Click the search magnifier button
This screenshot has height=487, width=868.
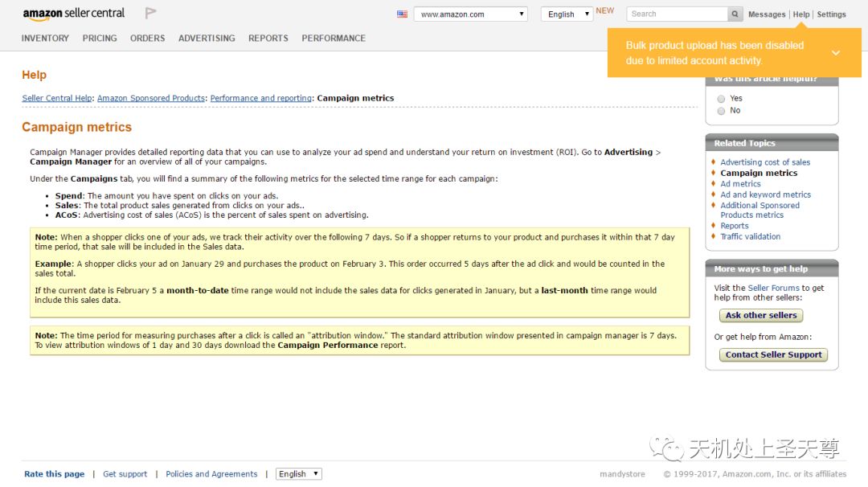point(735,14)
